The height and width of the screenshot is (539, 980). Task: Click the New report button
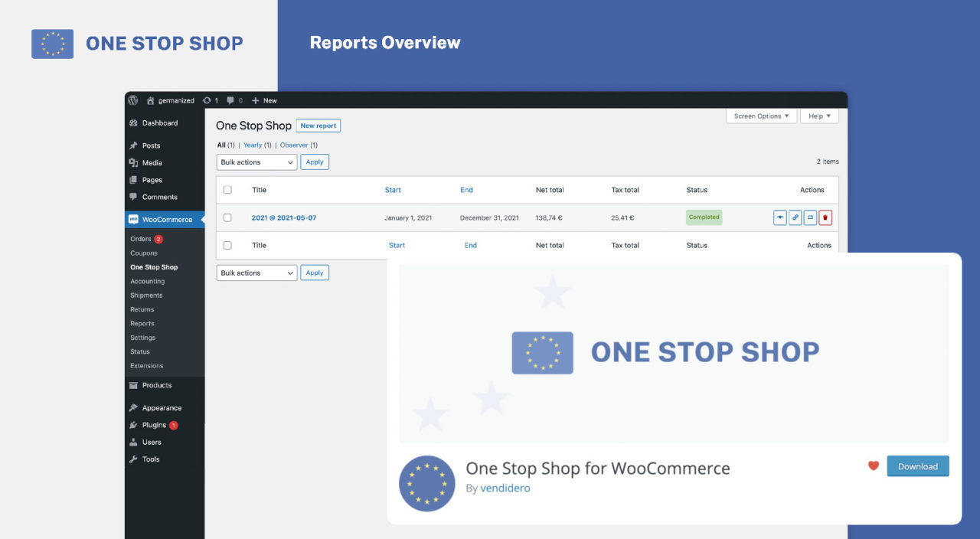tap(318, 126)
